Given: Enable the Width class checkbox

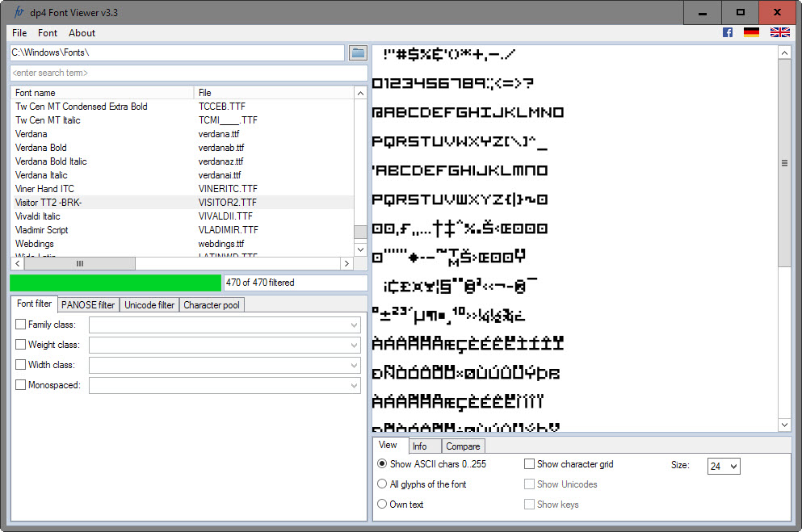Looking at the screenshot, I should (x=20, y=364).
